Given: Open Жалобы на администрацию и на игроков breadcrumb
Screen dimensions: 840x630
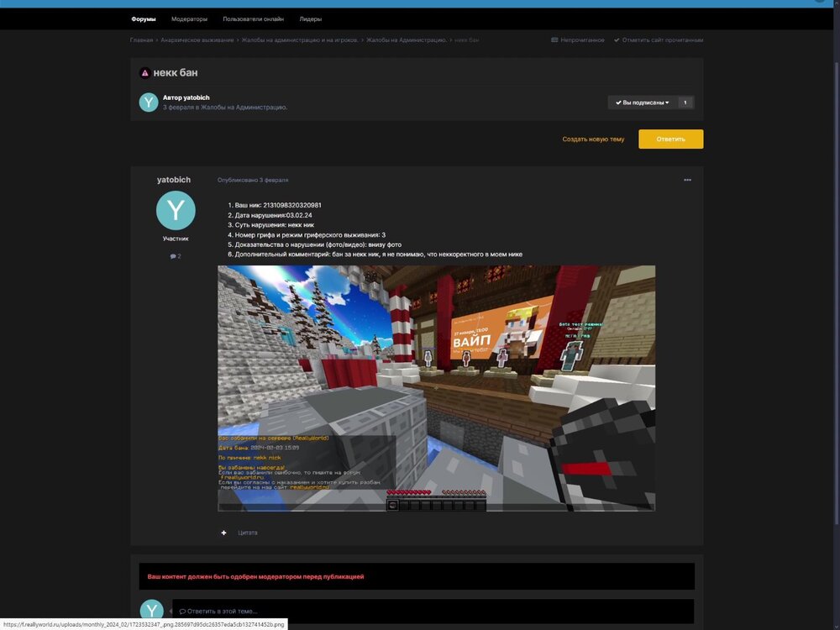Looking at the screenshot, I should [x=300, y=40].
